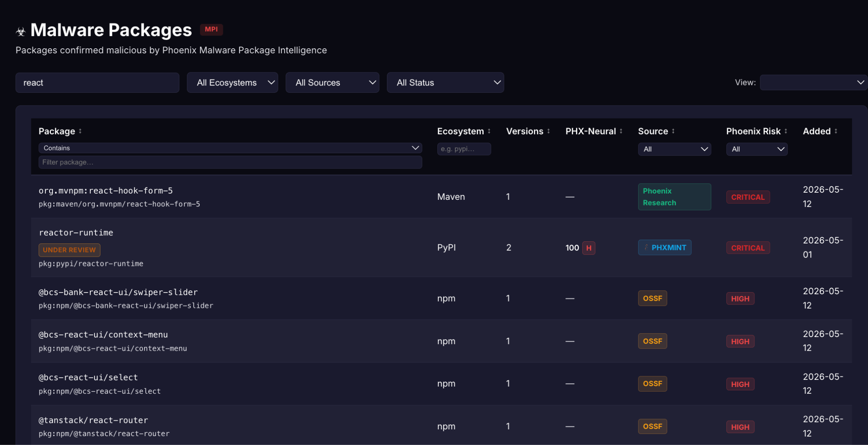Open the All Sources dropdown

coord(332,83)
